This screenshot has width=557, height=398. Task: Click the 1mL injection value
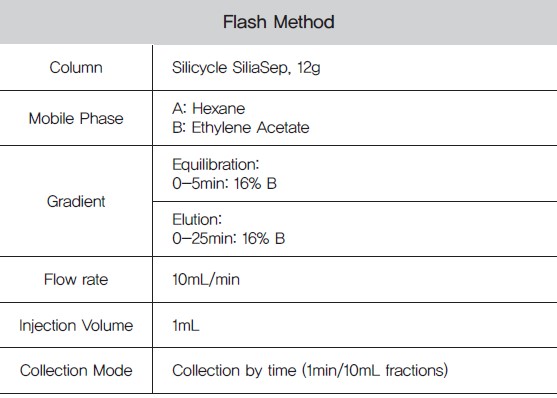click(185, 325)
